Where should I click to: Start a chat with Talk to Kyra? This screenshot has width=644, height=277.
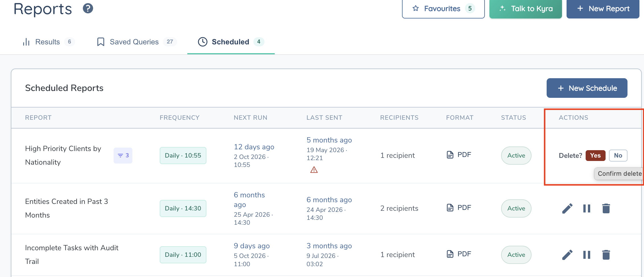tap(526, 9)
